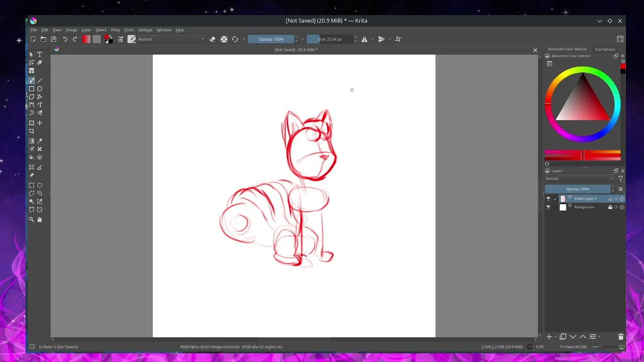This screenshot has height=362, width=644.
Task: Select the Rectangular Selection tool
Action: click(x=32, y=185)
